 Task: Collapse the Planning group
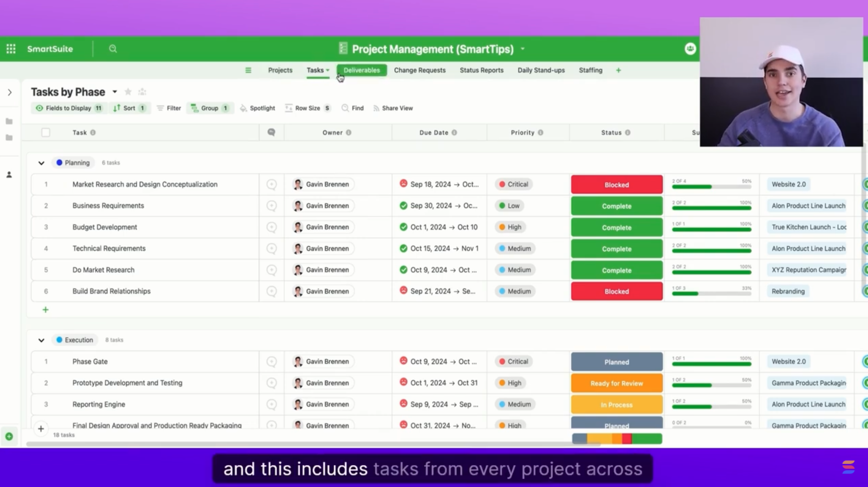41,163
